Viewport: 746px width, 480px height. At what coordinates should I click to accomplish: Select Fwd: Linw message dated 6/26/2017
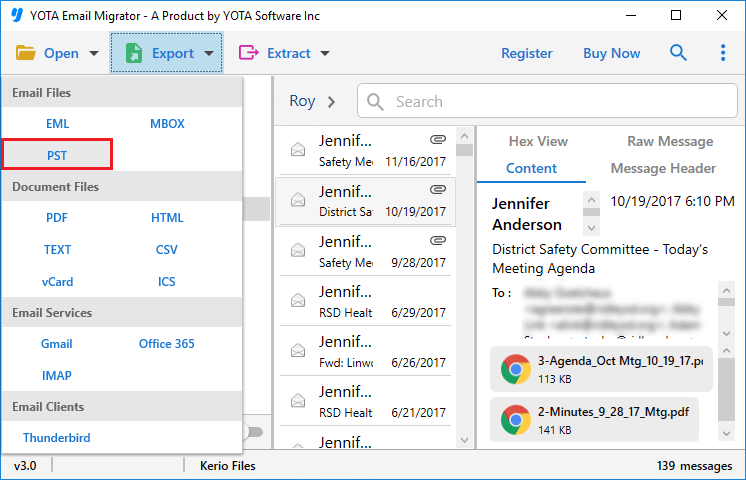[365, 351]
